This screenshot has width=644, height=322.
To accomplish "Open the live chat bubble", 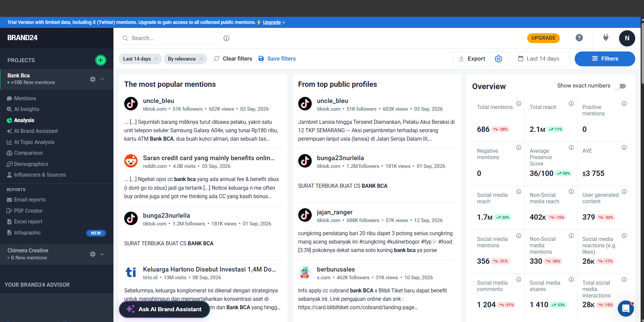I will point(626,308).
